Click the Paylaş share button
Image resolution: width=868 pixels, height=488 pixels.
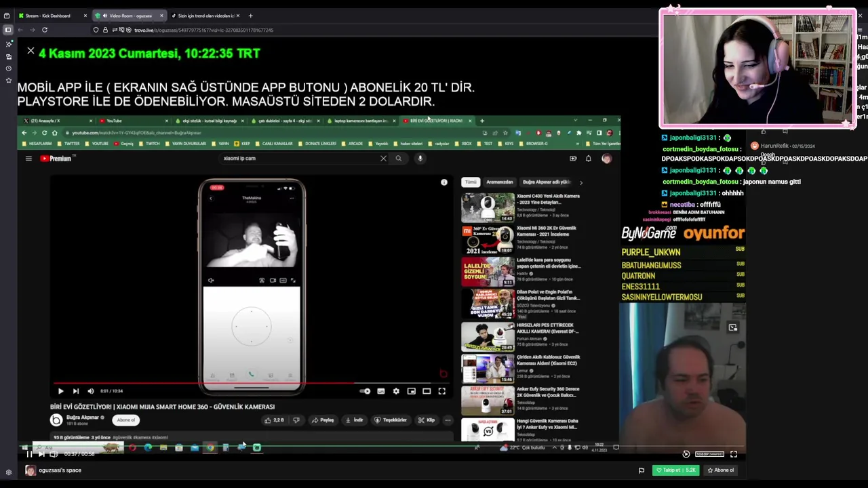323,420
